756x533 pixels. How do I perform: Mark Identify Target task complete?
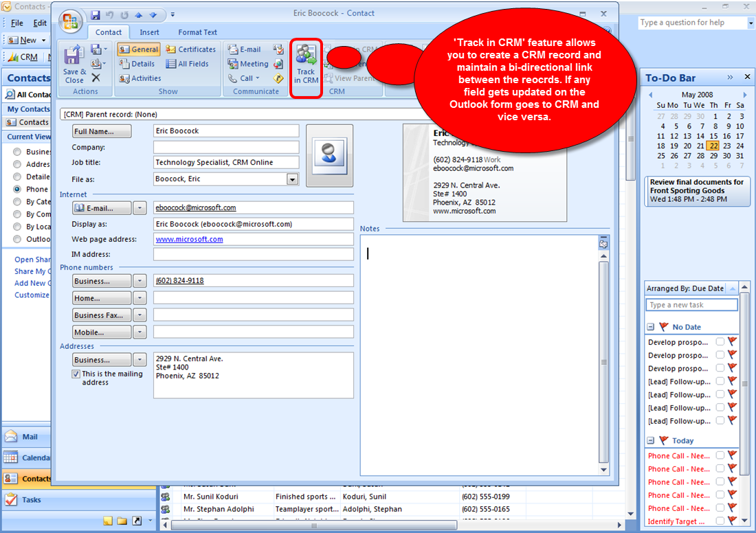(x=720, y=521)
